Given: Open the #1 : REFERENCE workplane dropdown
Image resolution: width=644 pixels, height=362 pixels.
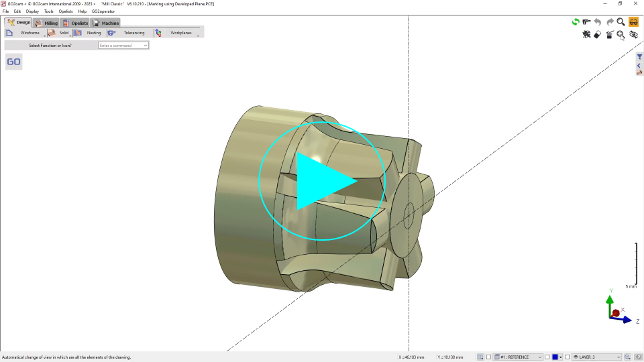Looking at the screenshot, I should pyautogui.click(x=540, y=357).
